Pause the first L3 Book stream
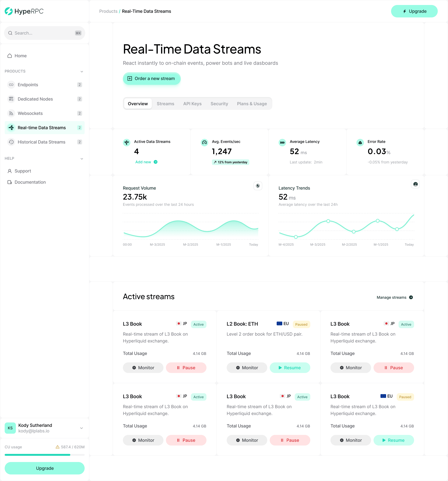The image size is (448, 481). pyautogui.click(x=186, y=368)
